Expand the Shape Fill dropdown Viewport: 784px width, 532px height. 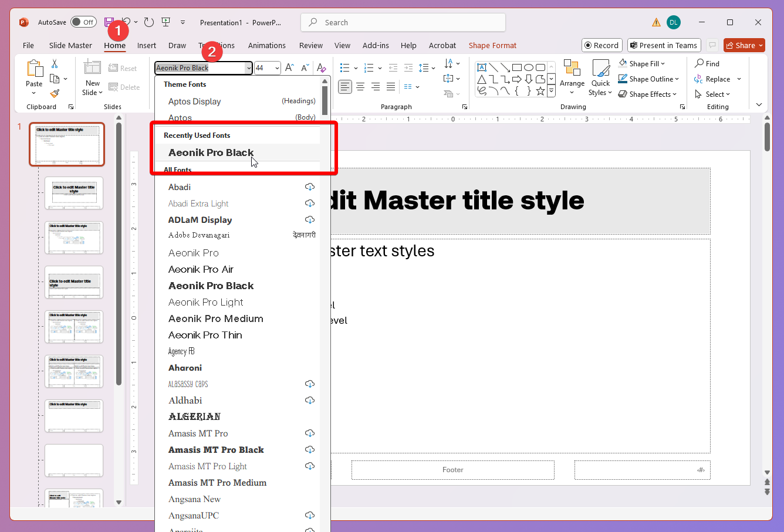(x=663, y=64)
